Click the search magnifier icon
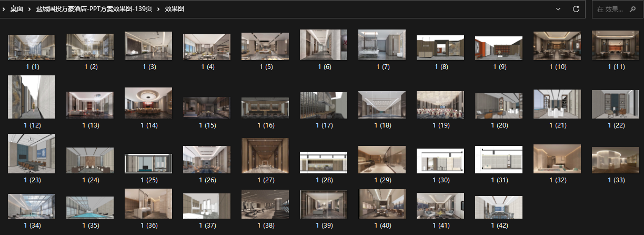Image resolution: width=644 pixels, height=235 pixels. (632, 9)
